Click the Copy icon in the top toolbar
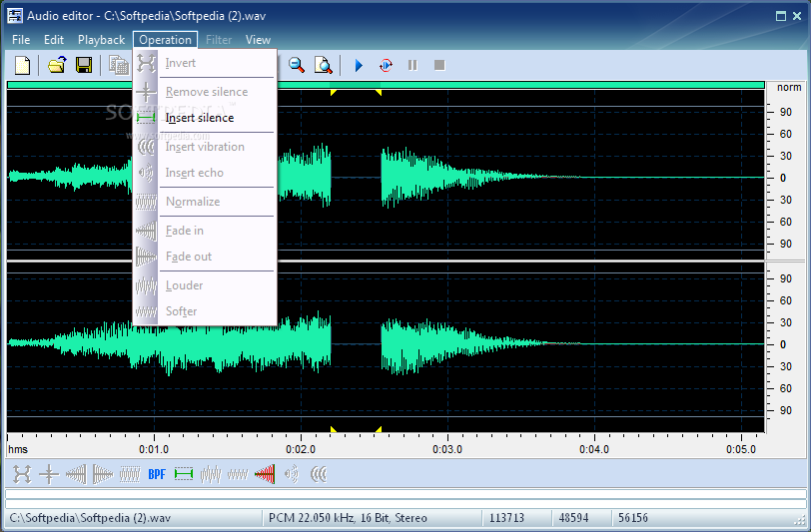The image size is (811, 532). click(x=119, y=65)
